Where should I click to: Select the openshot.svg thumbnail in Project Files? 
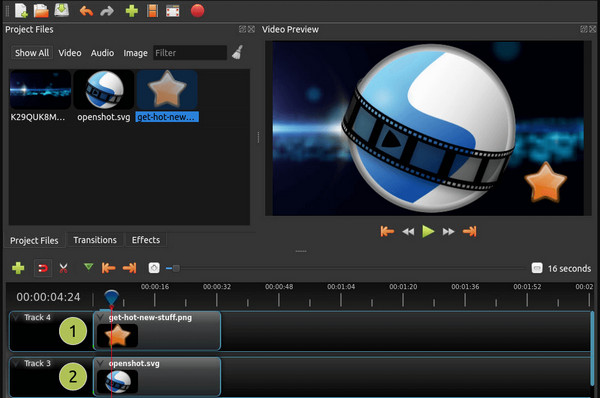coord(104,90)
